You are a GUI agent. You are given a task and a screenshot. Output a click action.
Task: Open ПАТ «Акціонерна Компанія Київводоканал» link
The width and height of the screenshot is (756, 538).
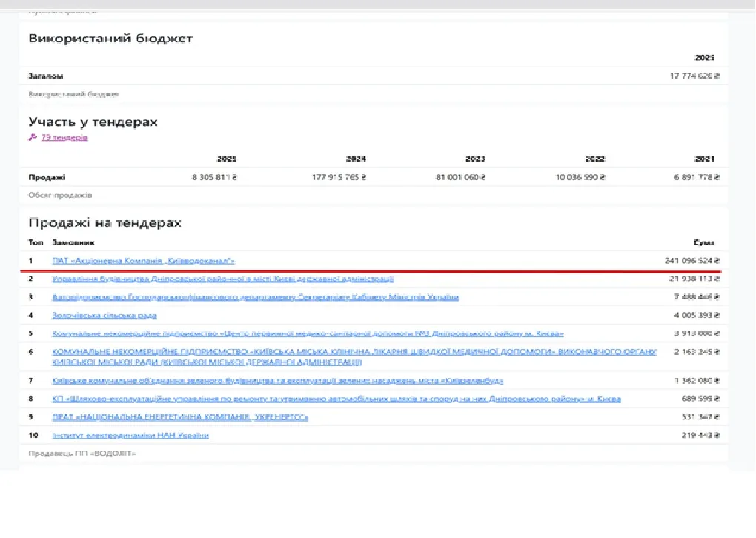[x=144, y=261]
